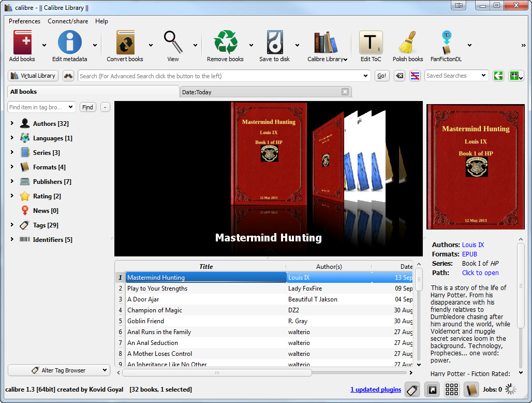Image resolution: width=532 pixels, height=403 pixels.
Task: Expand the Formats [4] category
Action: coord(12,167)
